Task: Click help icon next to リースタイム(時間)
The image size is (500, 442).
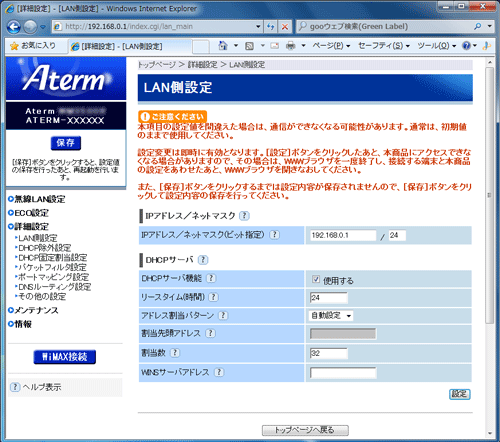Action: point(213,297)
